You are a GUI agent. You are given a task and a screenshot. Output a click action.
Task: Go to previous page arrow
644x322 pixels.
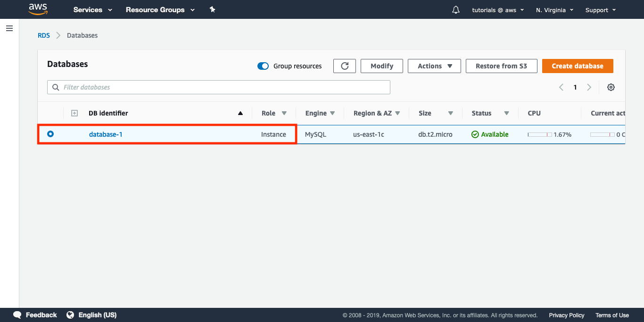coord(561,87)
